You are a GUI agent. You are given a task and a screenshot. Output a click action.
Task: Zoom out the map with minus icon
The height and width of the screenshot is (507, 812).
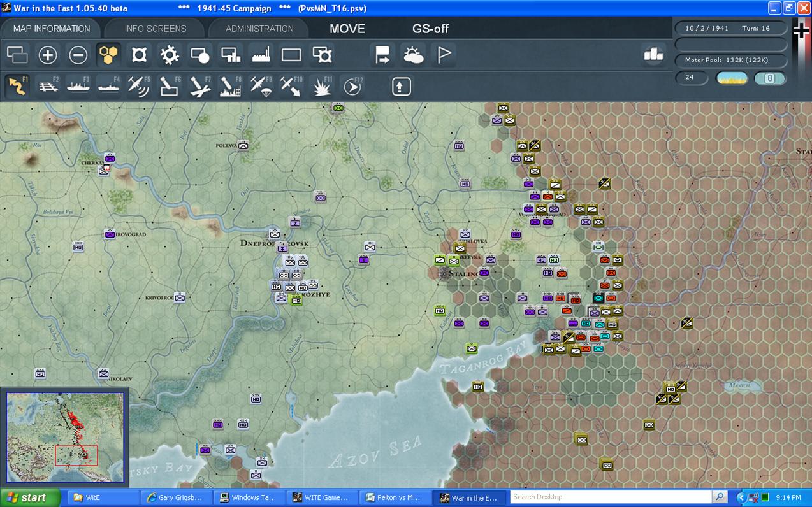pos(78,55)
